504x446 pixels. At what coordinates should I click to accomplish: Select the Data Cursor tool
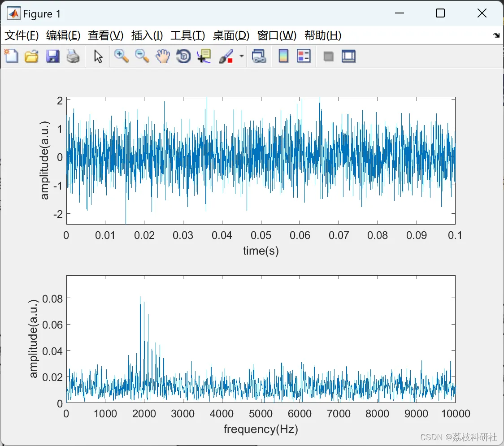pos(204,56)
